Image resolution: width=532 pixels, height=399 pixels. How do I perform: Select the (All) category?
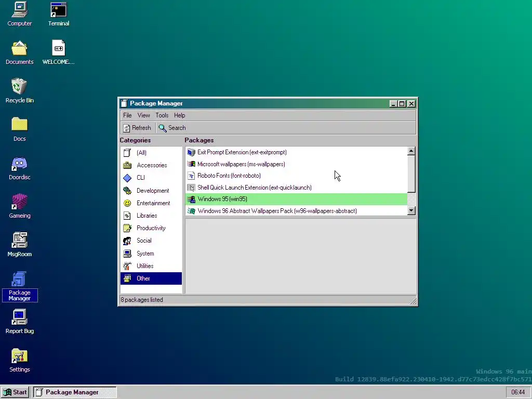151,153
